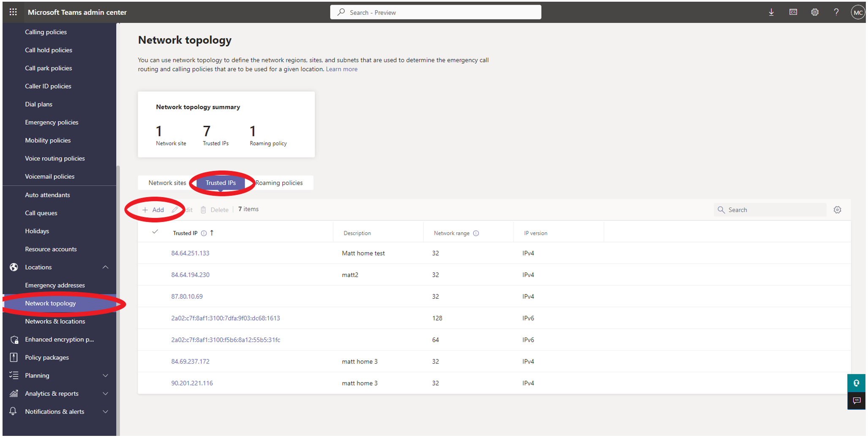
Task: Collapse the Locations section
Action: (x=105, y=267)
